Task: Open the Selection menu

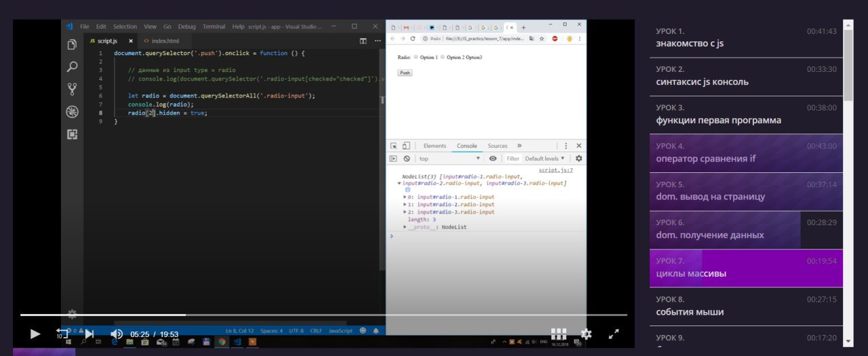Action: [x=125, y=26]
